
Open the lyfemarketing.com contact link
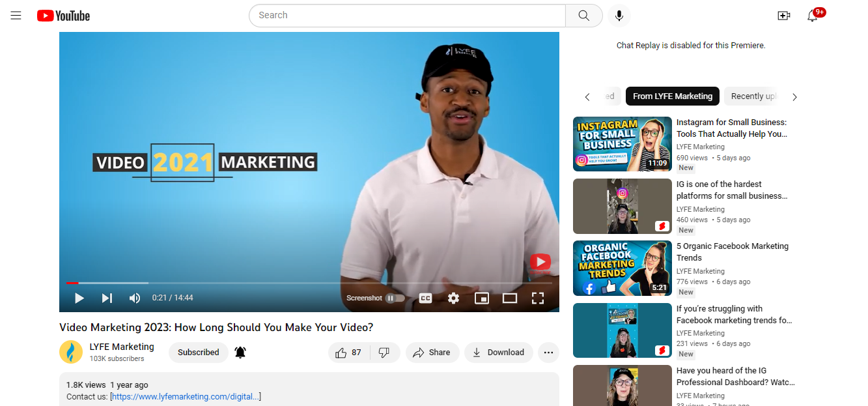click(x=186, y=396)
